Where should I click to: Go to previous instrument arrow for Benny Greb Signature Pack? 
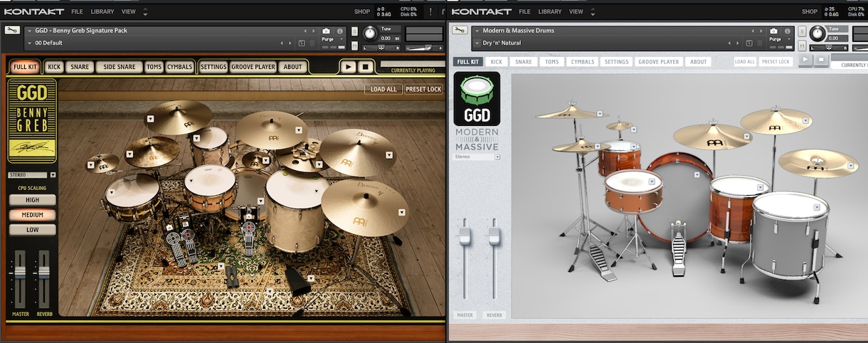tap(305, 31)
